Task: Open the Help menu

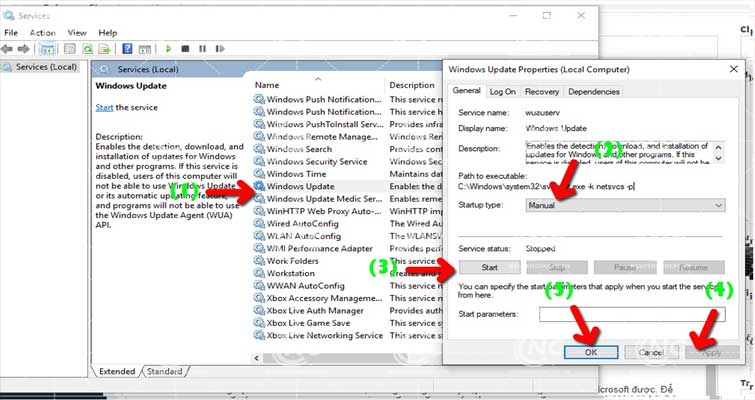Action: (108, 33)
